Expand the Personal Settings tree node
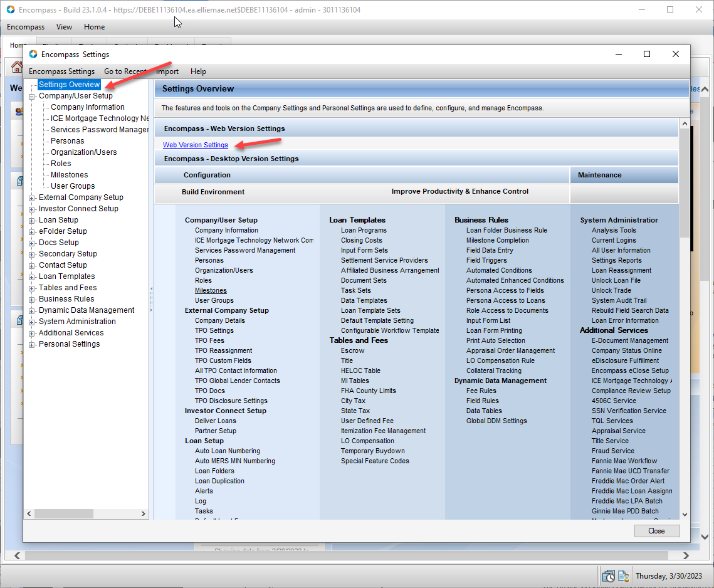 [x=32, y=345]
